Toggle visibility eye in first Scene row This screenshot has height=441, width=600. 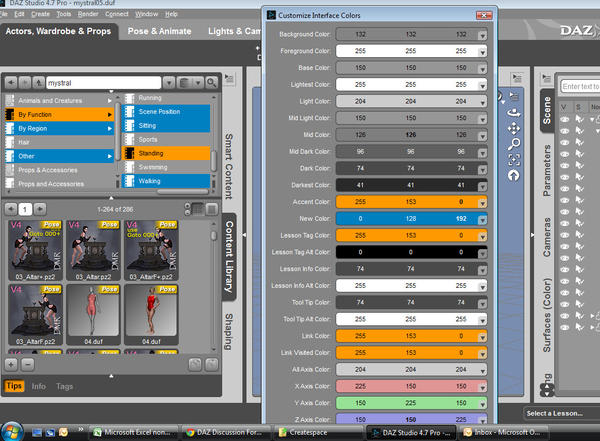(x=565, y=119)
